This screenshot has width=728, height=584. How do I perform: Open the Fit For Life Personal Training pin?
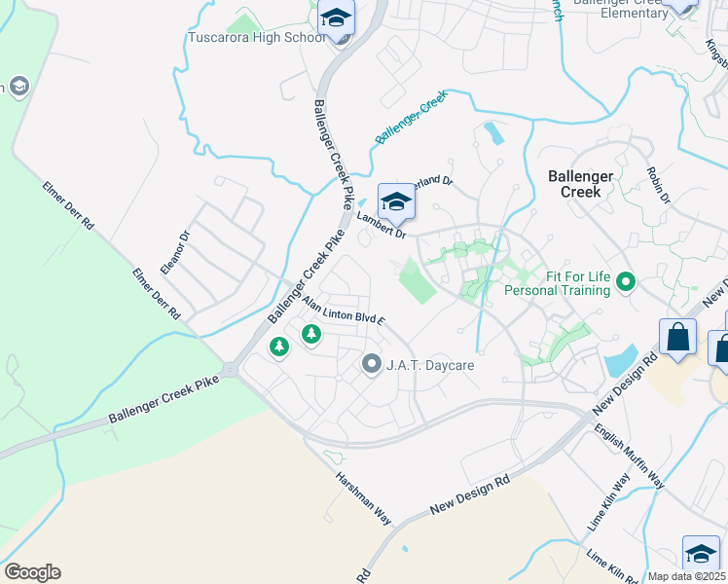626,282
